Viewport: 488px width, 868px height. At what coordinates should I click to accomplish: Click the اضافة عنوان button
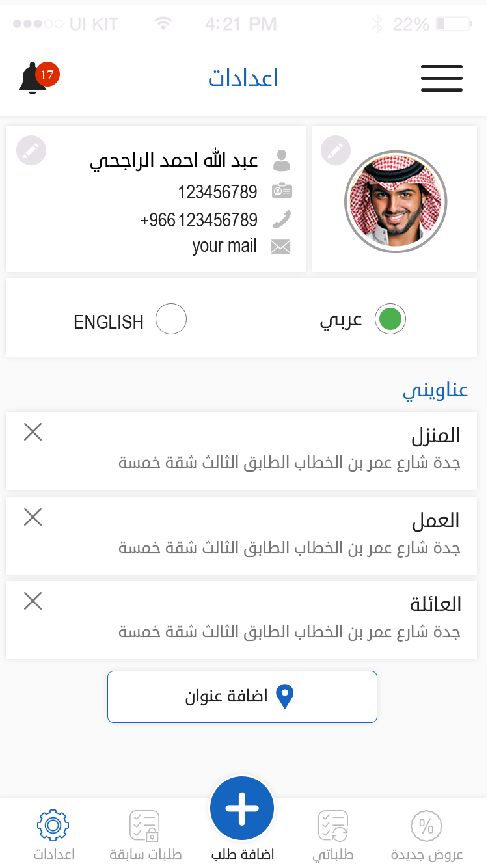[242, 696]
